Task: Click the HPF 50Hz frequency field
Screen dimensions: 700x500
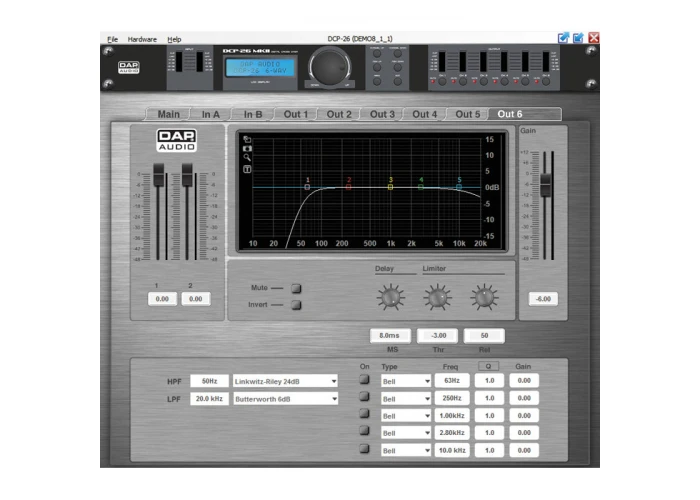Action: point(209,381)
